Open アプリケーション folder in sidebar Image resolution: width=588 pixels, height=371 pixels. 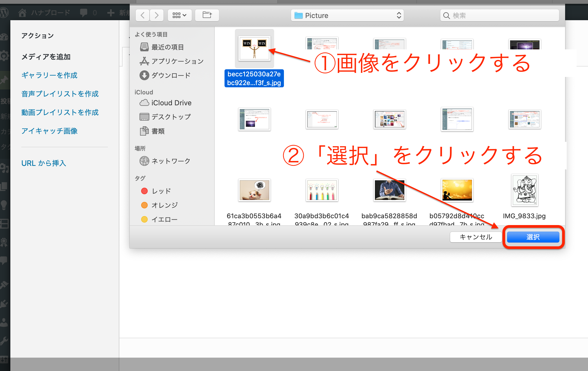(x=177, y=61)
